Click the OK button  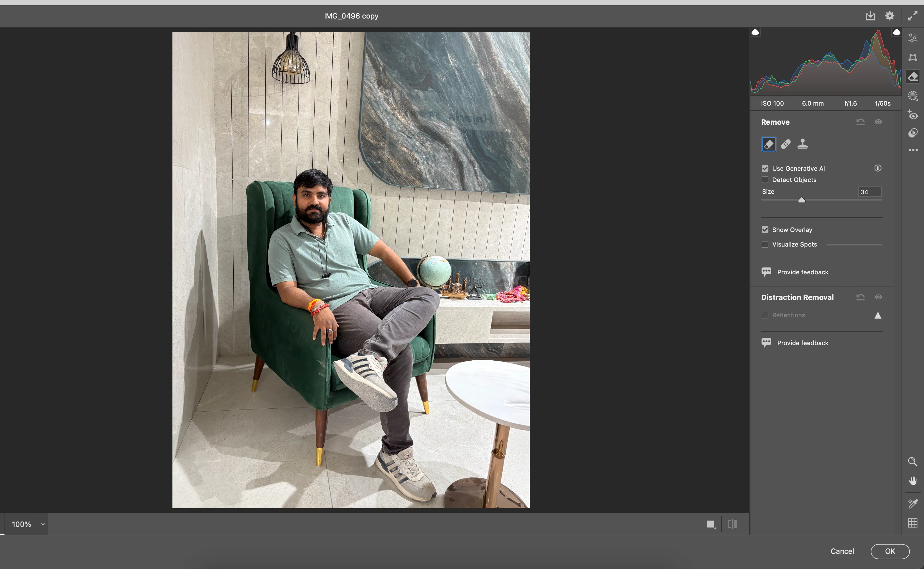point(890,551)
